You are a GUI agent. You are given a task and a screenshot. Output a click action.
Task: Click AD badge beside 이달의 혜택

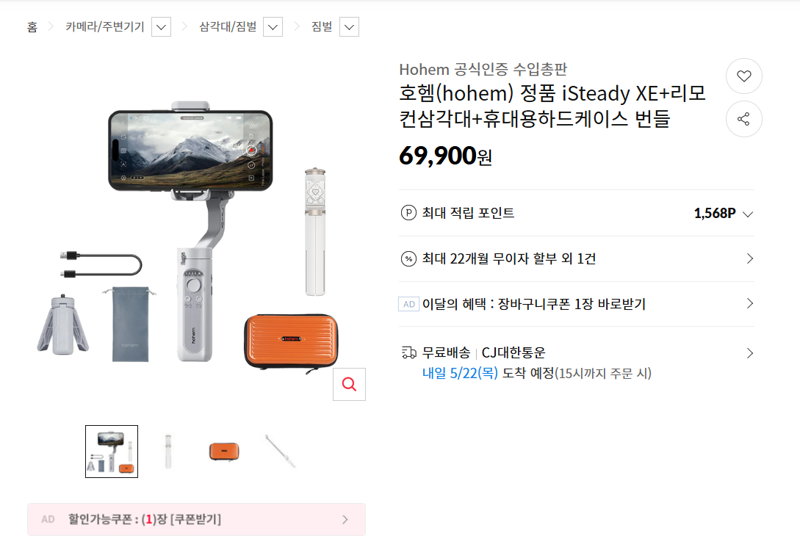tap(409, 304)
